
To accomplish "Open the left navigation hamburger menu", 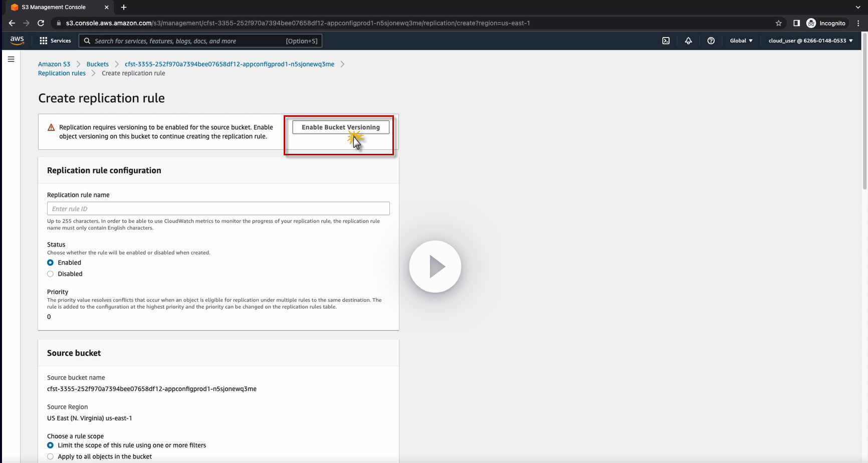I will (11, 59).
